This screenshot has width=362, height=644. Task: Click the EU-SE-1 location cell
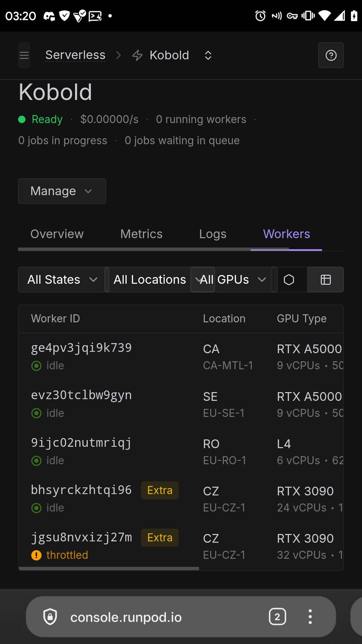[x=224, y=413]
